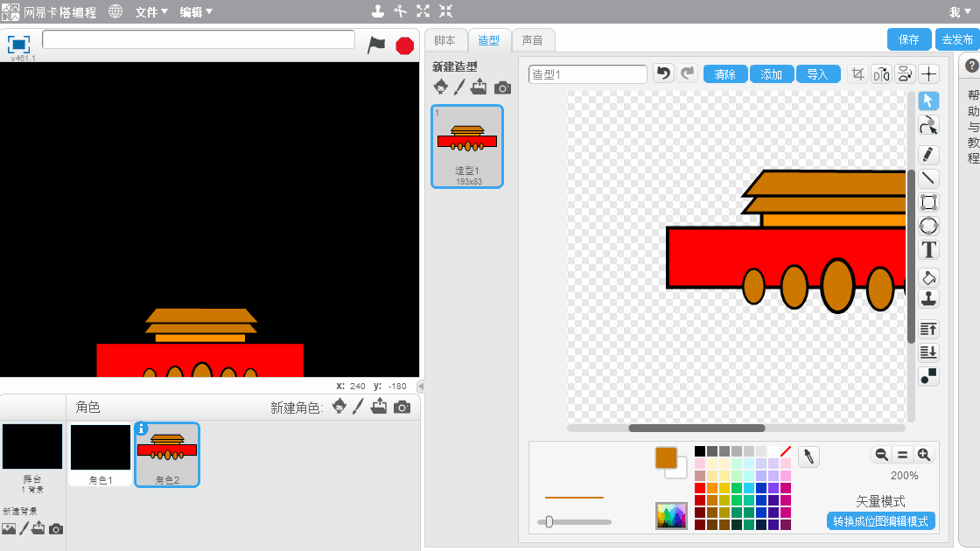
Task: Zoom out the paint canvas
Action: [881, 455]
